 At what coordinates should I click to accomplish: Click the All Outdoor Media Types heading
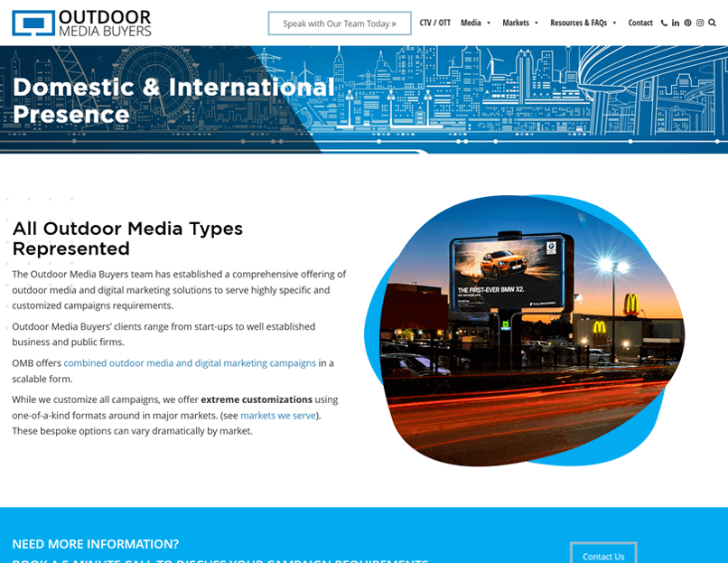[x=127, y=239]
